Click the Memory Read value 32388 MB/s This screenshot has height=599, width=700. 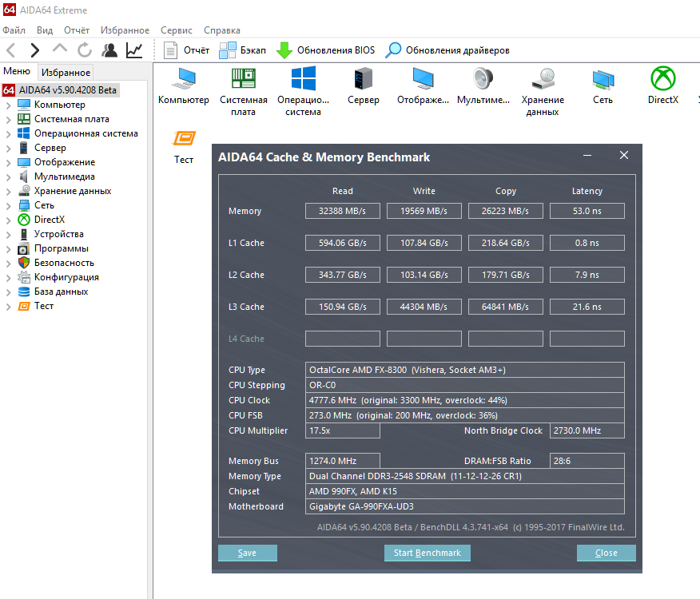tap(343, 211)
